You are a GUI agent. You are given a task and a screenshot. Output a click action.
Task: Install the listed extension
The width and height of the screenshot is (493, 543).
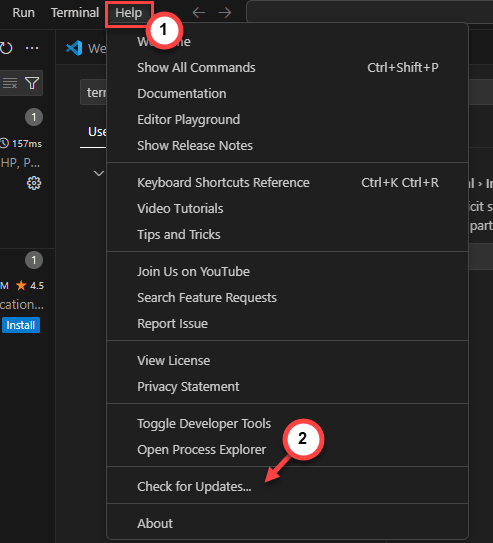click(x=21, y=325)
